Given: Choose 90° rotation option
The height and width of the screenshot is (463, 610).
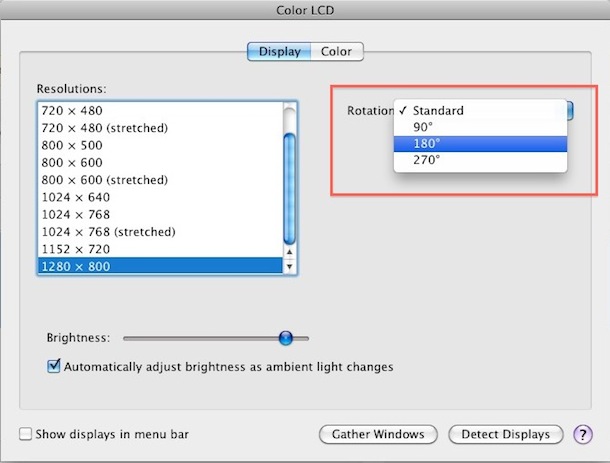Looking at the screenshot, I should 480,127.
